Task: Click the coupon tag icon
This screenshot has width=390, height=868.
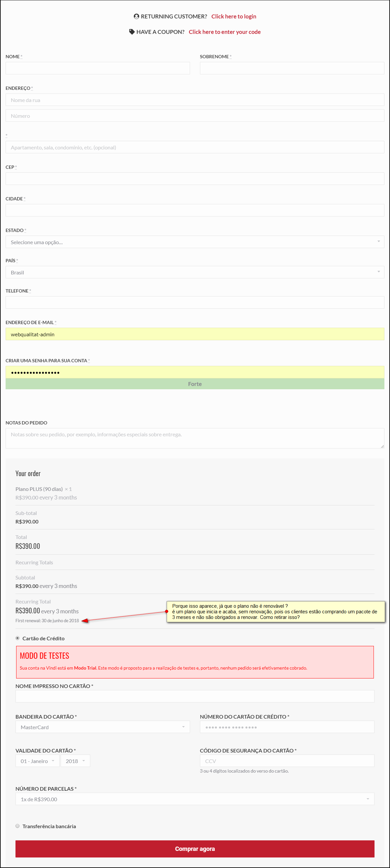Action: 132,32
